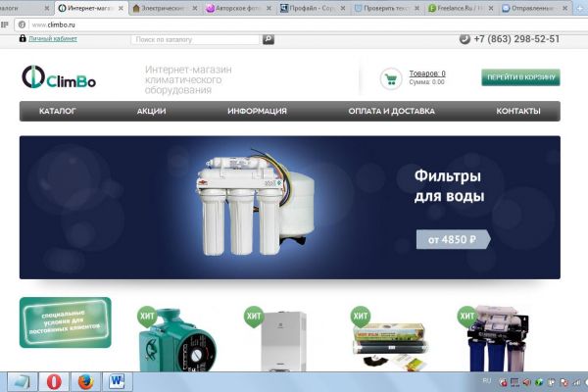Open Microsoft Word from the taskbar
Screen dimensions: 588x392
point(118,382)
